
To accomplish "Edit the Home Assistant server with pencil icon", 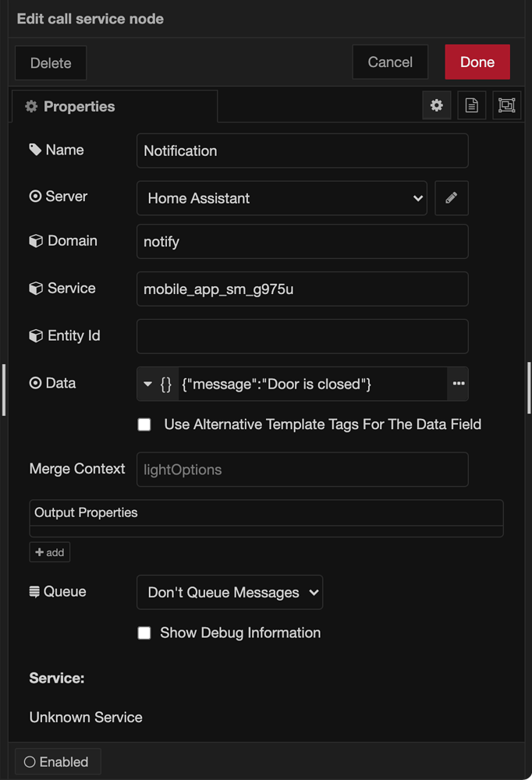I will (451, 198).
